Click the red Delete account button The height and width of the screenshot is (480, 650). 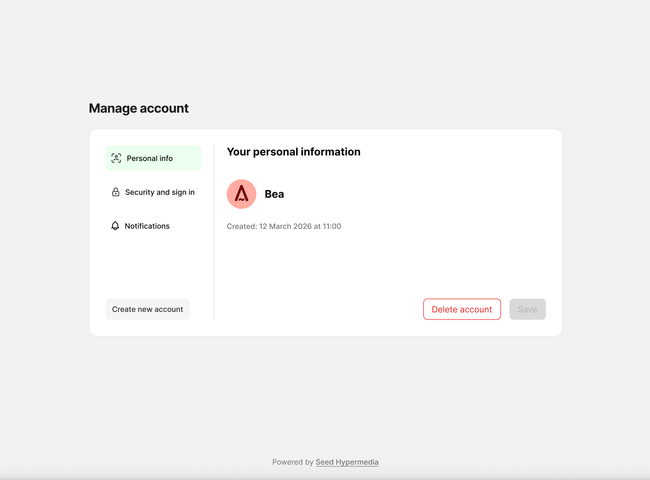pyautogui.click(x=461, y=309)
